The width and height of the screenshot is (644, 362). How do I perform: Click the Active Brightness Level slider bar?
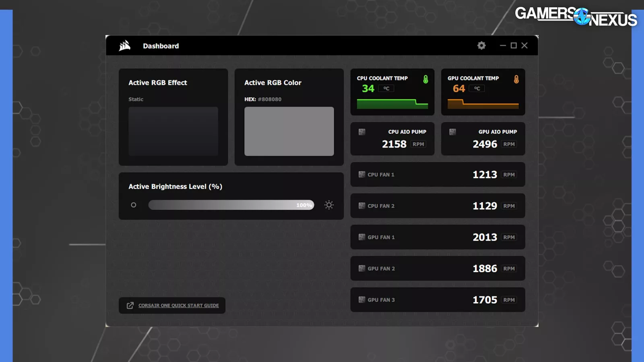tap(231, 205)
